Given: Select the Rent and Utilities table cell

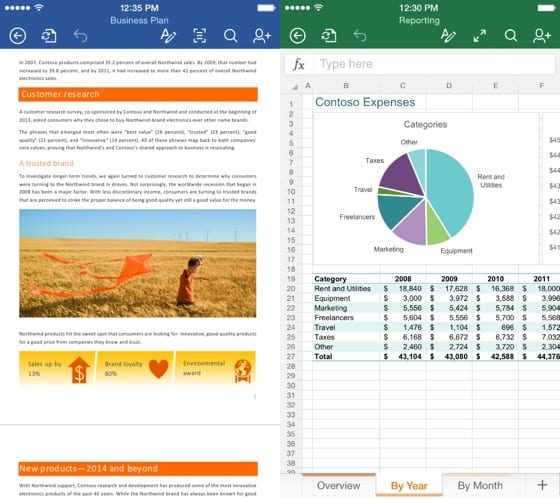Looking at the screenshot, I should (346, 289).
